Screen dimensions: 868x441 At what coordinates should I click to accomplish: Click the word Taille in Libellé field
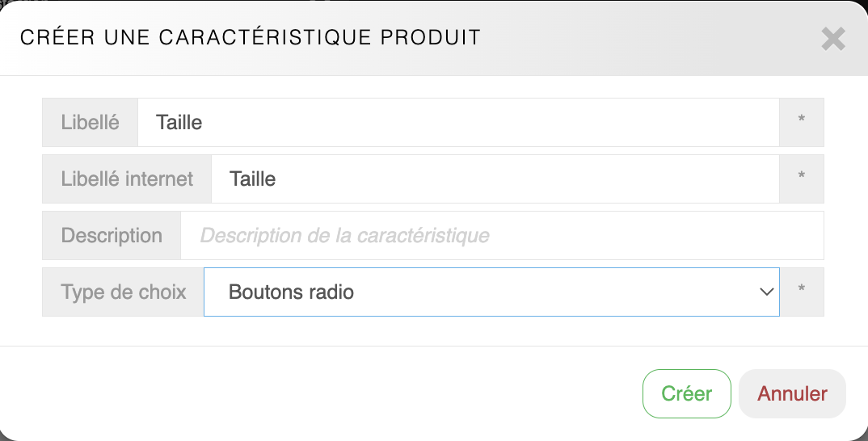tap(179, 123)
